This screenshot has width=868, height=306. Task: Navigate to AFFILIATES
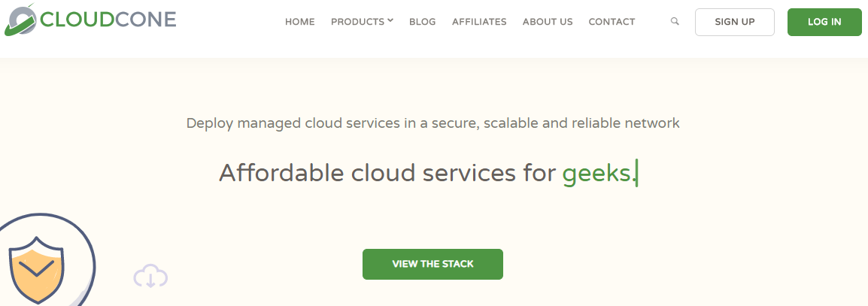tap(479, 22)
